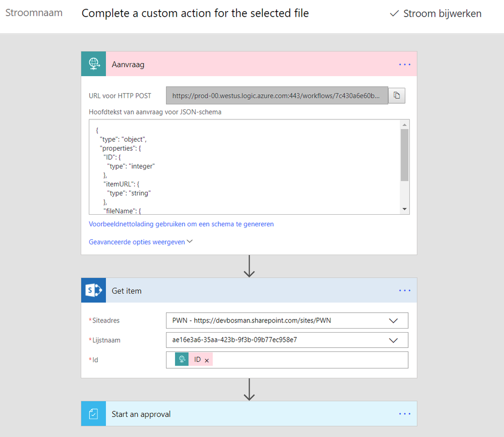Screen dimensions: 504x437
Task: Click Voorbeeldnettolading gebruiken schema link
Action: click(181, 224)
